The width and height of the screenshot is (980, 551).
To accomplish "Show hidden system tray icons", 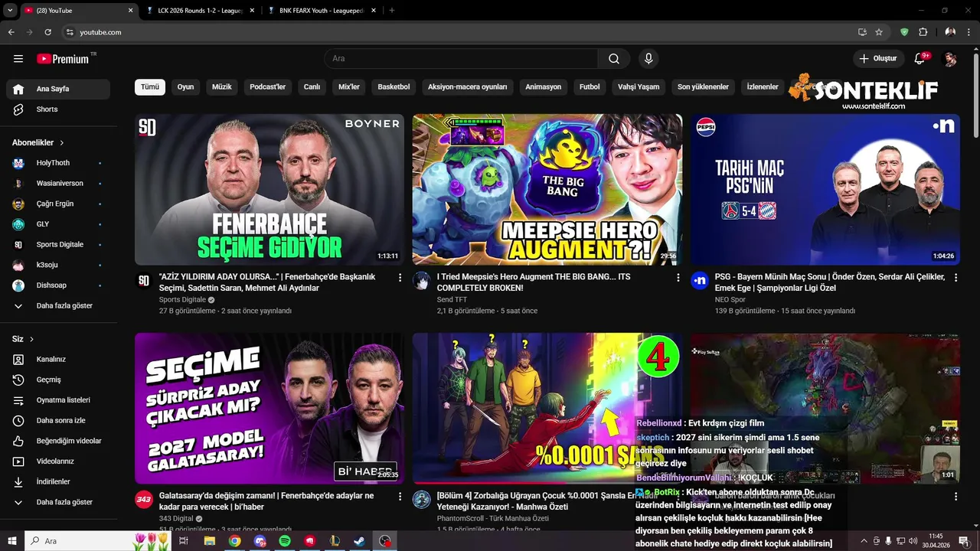I will point(864,541).
